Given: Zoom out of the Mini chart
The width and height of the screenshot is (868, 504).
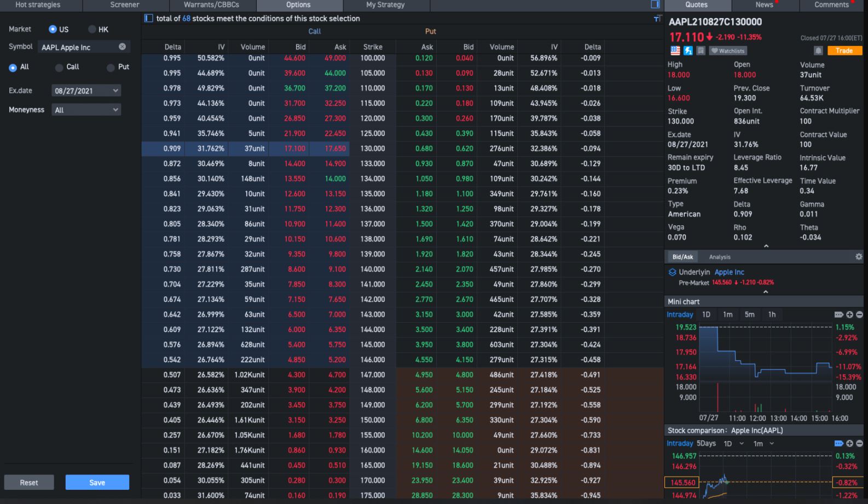Looking at the screenshot, I should click(859, 314).
